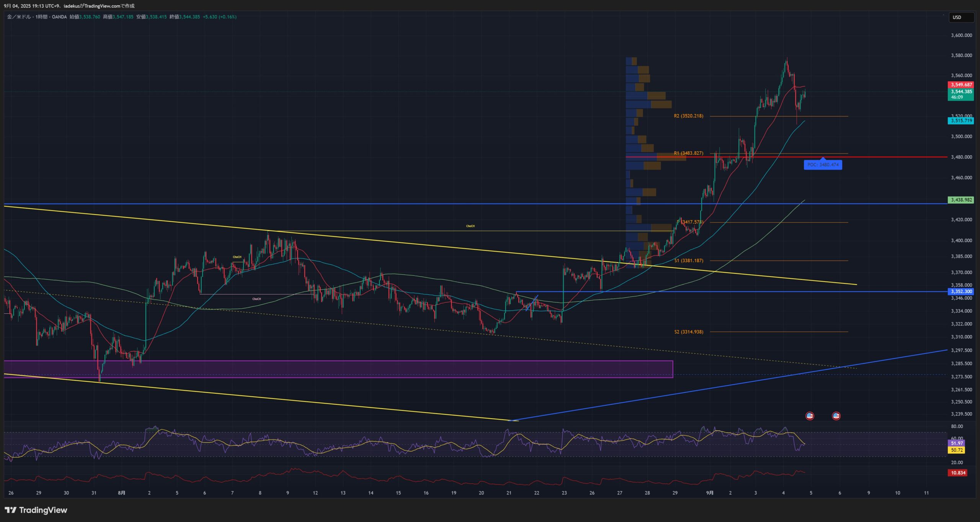Click the purple 51.97 RSI value tag

coord(956,443)
